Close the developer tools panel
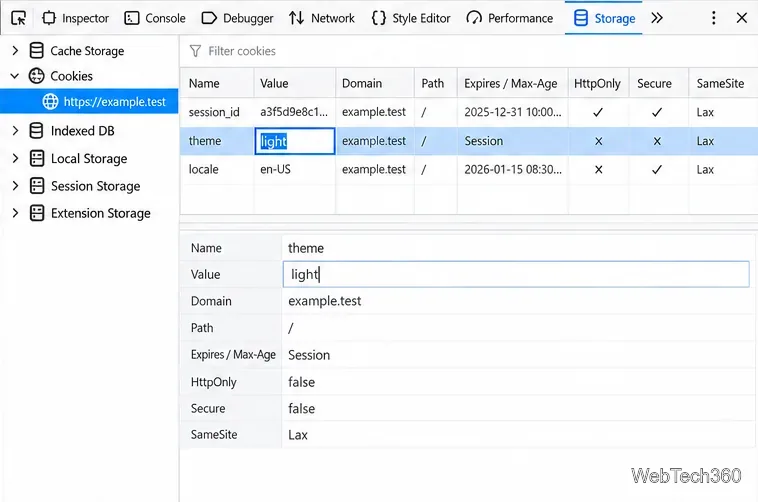 pos(742,18)
